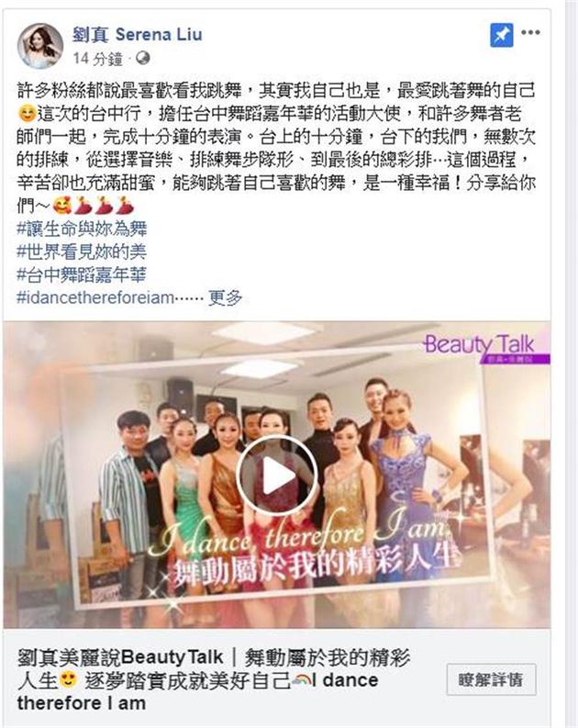The height and width of the screenshot is (728, 578).
Task: Click the globe public privacy icon
Action: pyautogui.click(x=143, y=59)
